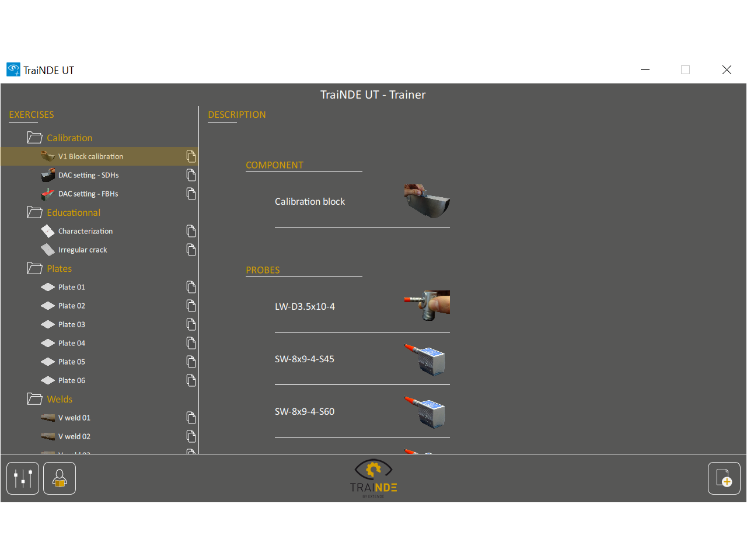747x560 pixels.
Task: Click the Characterization plate icon
Action: [48, 231]
